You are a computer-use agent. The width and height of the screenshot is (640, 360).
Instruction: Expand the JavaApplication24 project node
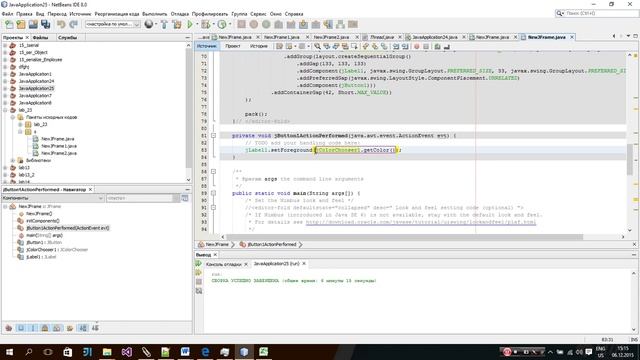point(5,81)
